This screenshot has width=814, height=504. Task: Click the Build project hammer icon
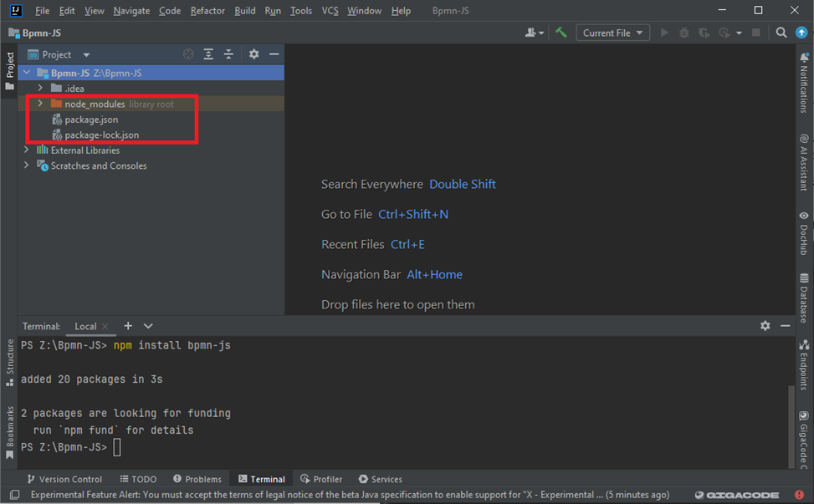click(x=561, y=33)
